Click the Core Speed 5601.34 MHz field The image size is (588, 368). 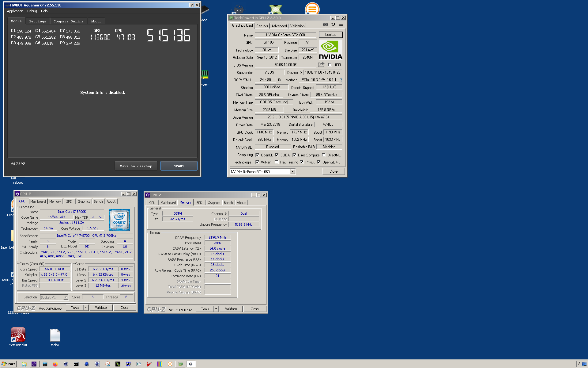point(55,269)
